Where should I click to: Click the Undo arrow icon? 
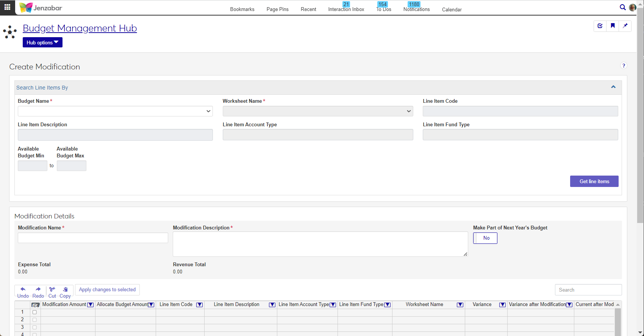pyautogui.click(x=23, y=289)
